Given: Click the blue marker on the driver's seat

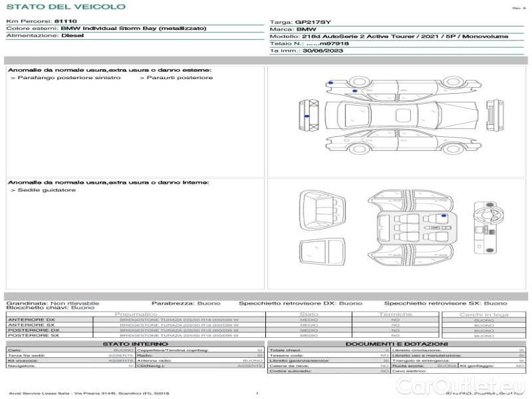Looking at the screenshot, I should 443,216.
